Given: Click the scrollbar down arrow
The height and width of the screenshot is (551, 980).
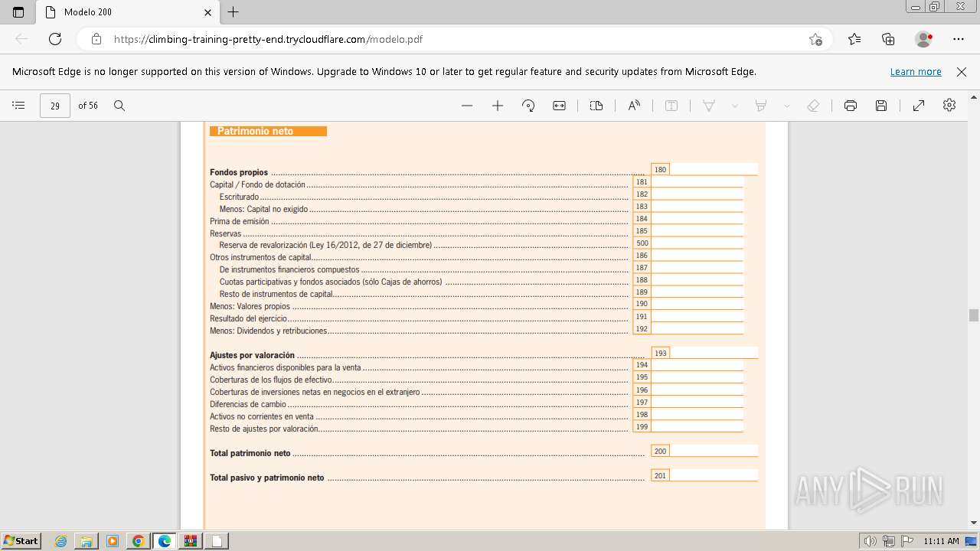Looking at the screenshot, I should (974, 523).
